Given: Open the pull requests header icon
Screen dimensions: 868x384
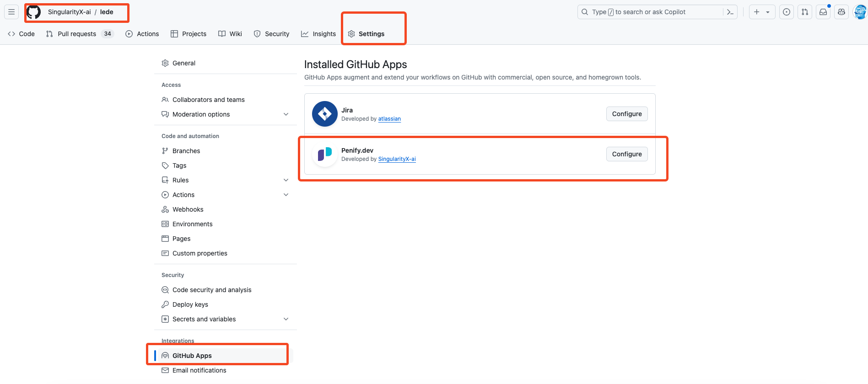Looking at the screenshot, I should pyautogui.click(x=804, y=12).
